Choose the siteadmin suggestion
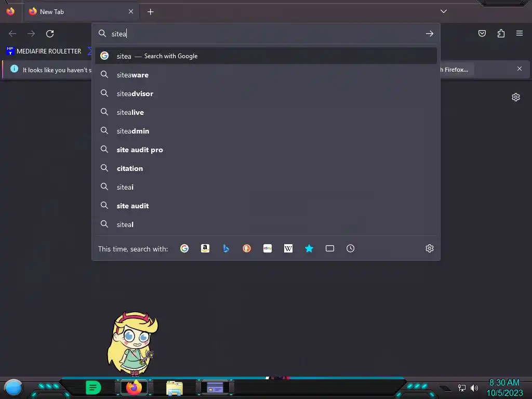Screen dimensions: 532x399 tap(266, 131)
